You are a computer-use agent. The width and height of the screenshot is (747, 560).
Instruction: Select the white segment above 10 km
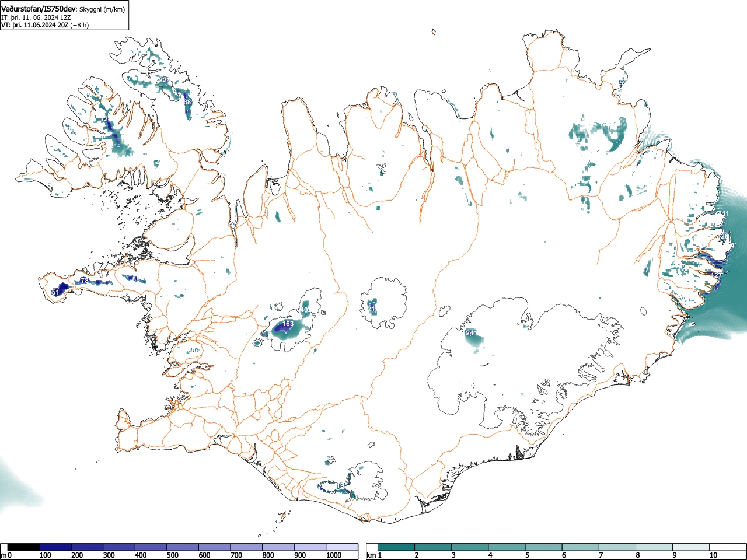tap(728, 547)
